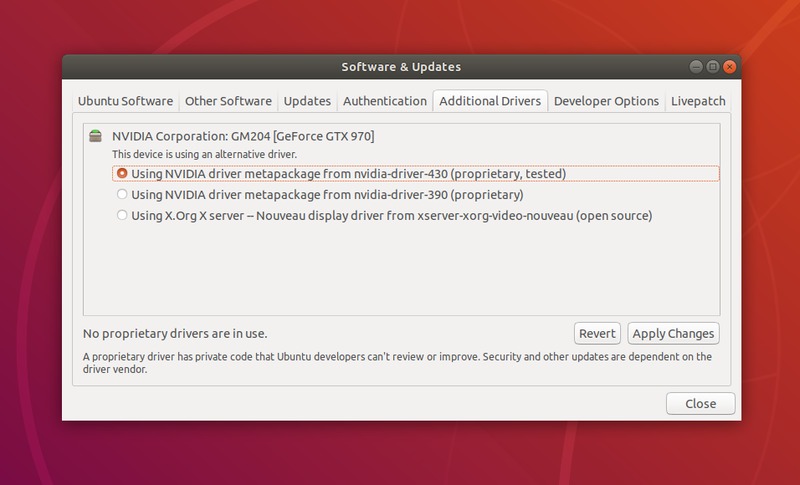Click the Software & Updates title bar
The width and height of the screenshot is (800, 485).
(400, 67)
